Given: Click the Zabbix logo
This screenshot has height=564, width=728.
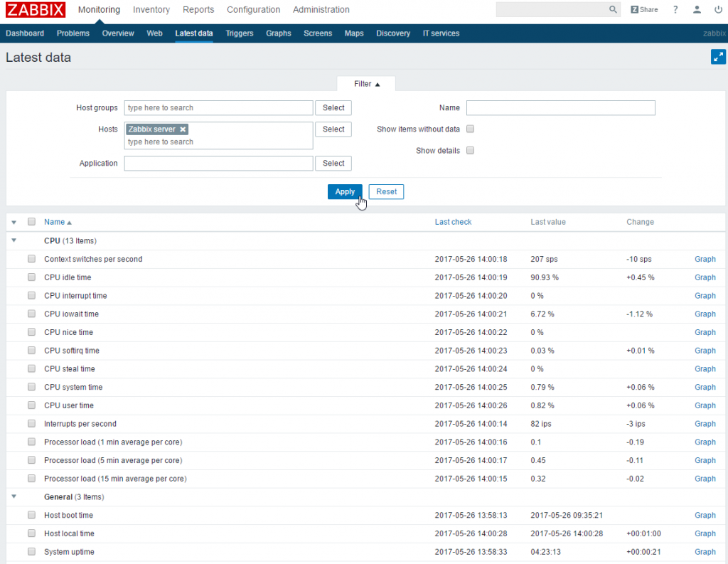Looking at the screenshot, I should pos(36,9).
